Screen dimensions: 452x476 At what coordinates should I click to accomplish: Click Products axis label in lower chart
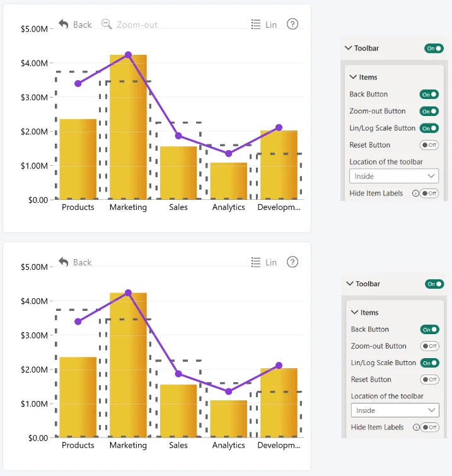pyautogui.click(x=78, y=445)
